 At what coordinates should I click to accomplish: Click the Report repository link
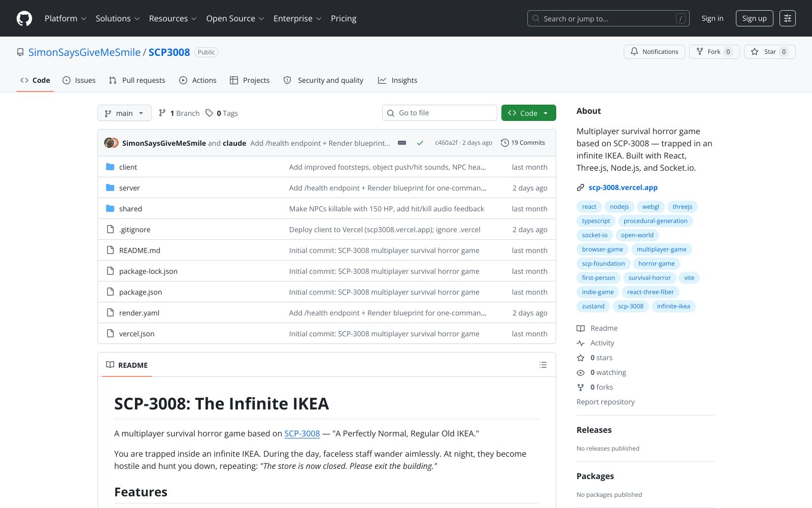click(605, 402)
